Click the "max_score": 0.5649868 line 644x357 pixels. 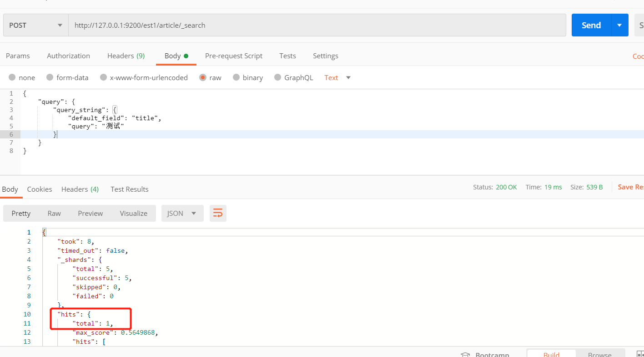(x=115, y=332)
